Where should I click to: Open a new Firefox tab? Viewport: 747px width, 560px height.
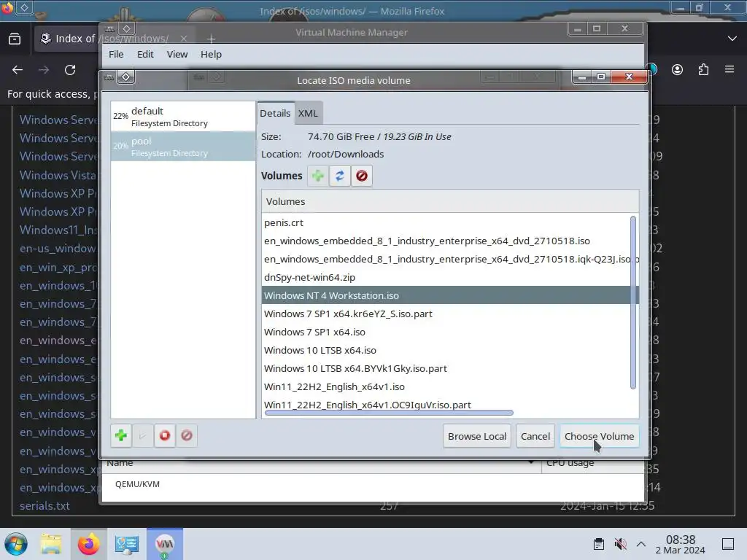tap(212, 39)
